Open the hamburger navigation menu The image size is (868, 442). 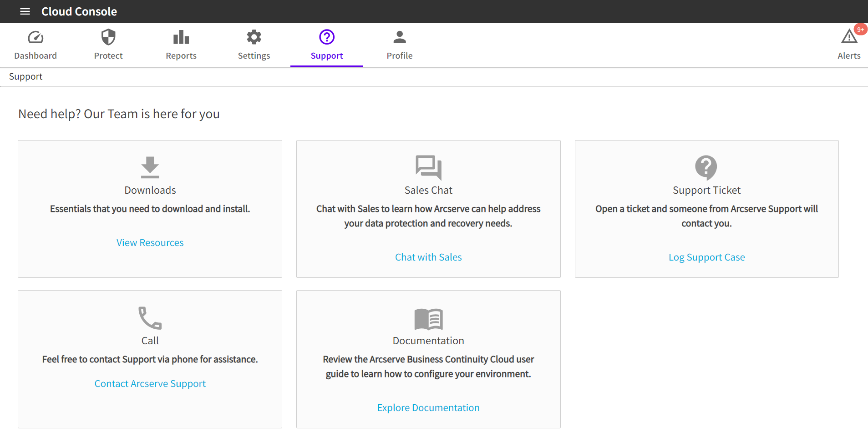[x=25, y=11]
